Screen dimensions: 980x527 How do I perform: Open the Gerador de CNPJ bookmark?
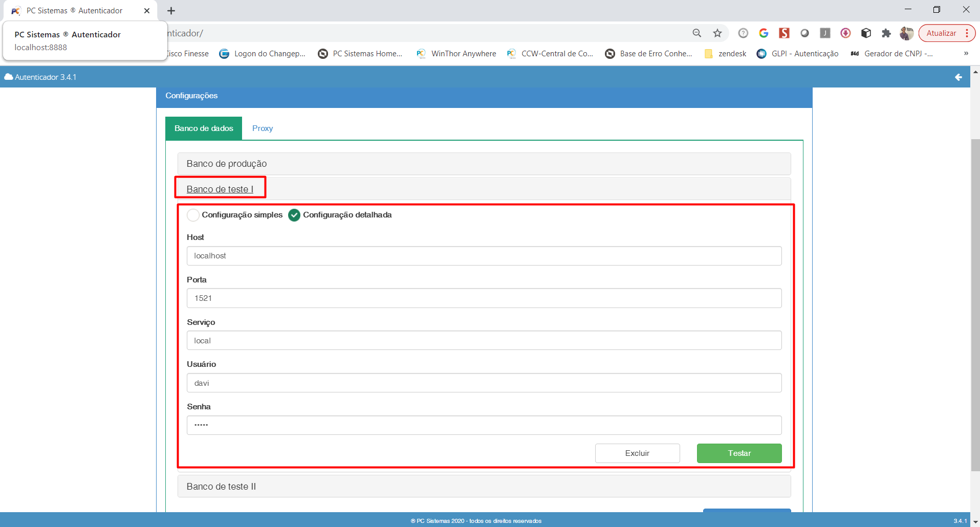click(891, 54)
